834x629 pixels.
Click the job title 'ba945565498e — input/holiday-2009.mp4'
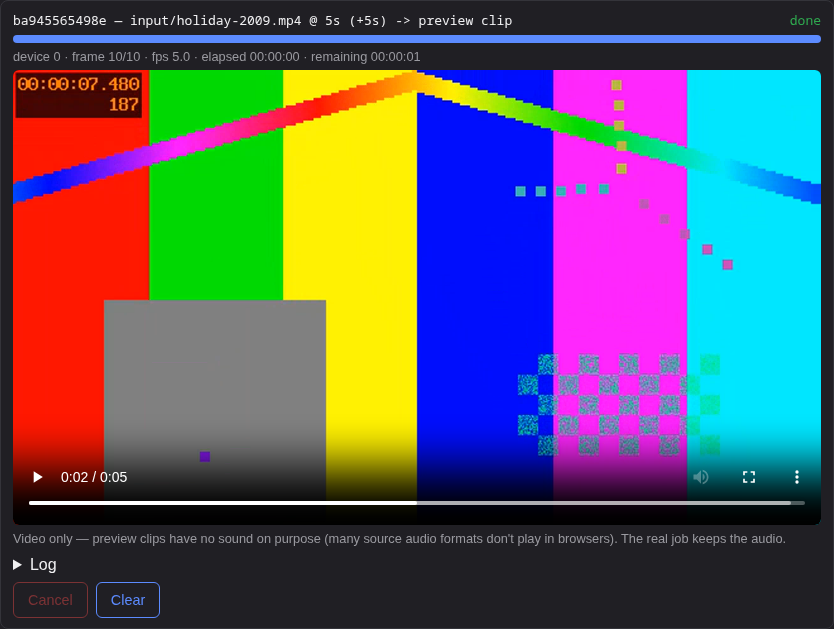[157, 21]
